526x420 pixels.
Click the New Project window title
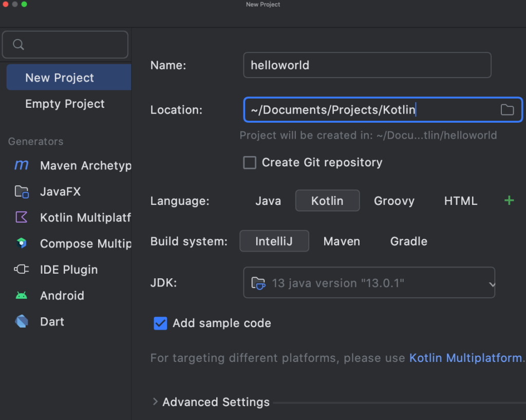click(263, 4)
